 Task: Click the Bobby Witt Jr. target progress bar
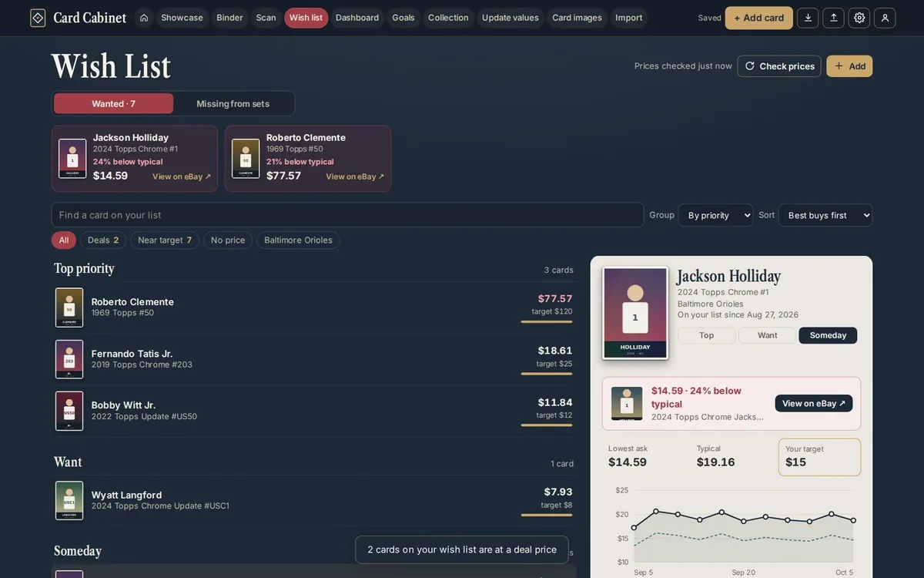[547, 425]
